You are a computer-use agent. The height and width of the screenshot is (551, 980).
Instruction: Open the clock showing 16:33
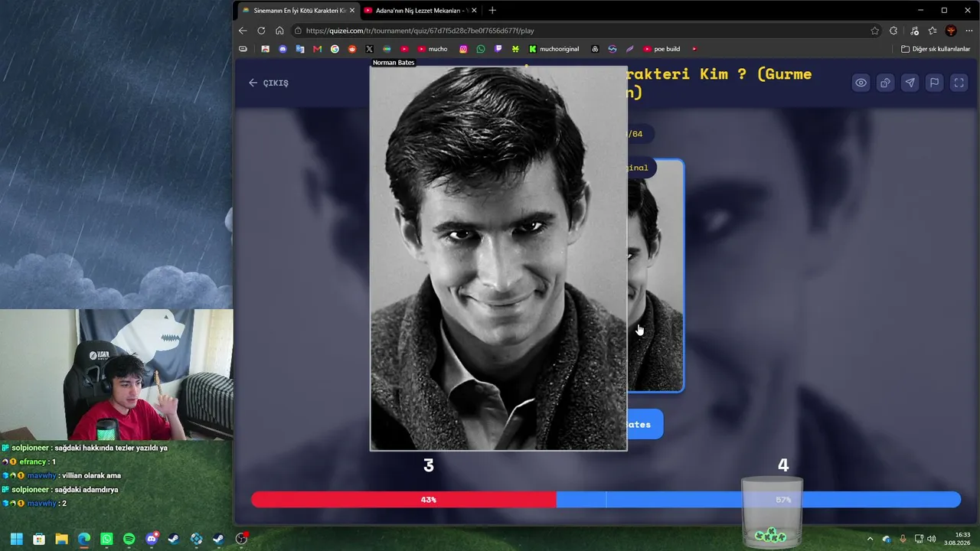coord(958,539)
